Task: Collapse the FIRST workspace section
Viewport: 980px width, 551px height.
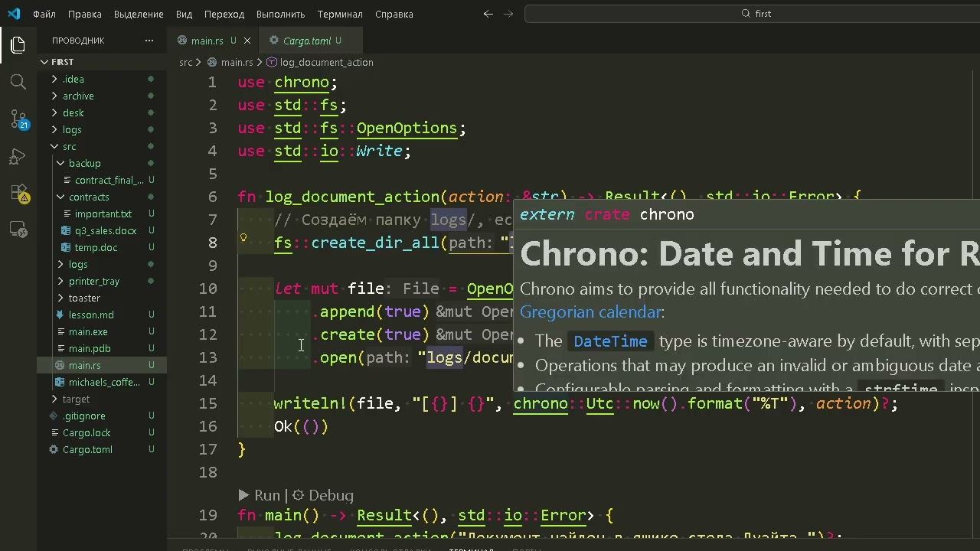Action: tap(44, 62)
